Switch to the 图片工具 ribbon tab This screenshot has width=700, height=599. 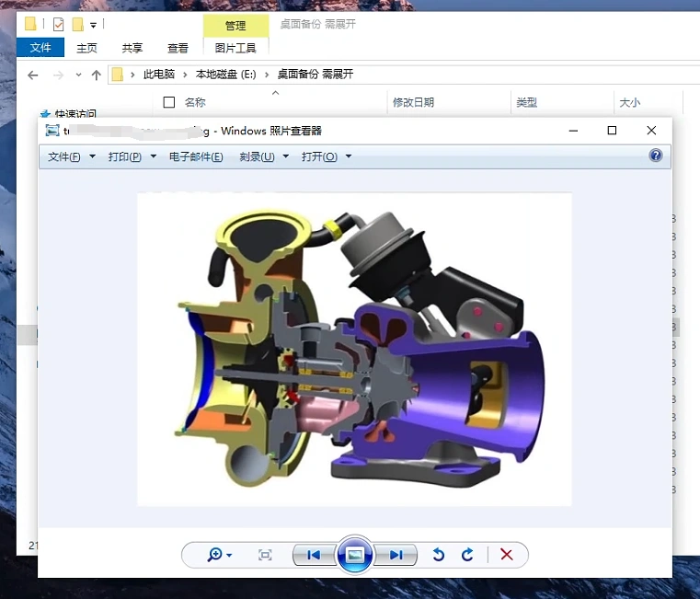(235, 48)
